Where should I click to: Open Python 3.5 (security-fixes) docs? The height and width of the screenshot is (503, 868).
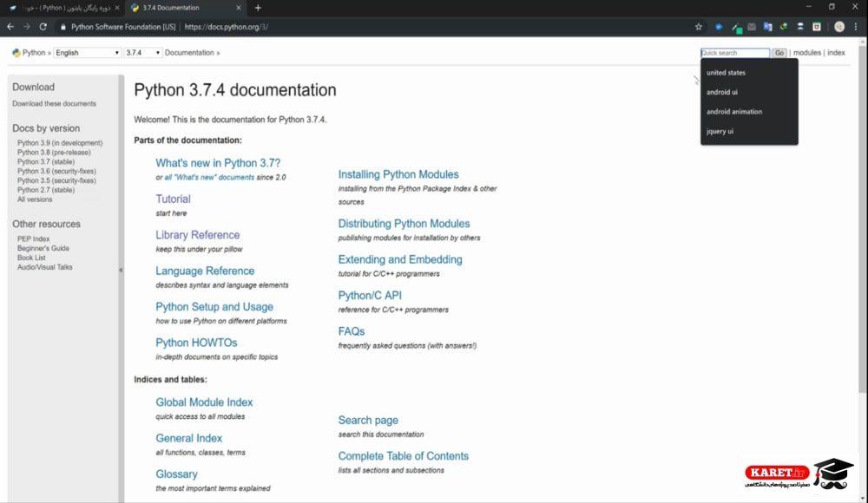(x=56, y=180)
